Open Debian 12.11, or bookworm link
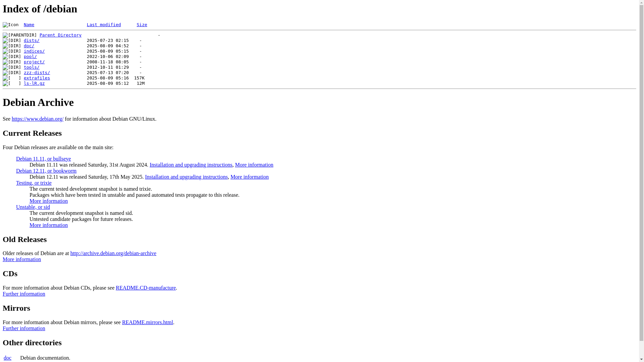 tap(46, 171)
